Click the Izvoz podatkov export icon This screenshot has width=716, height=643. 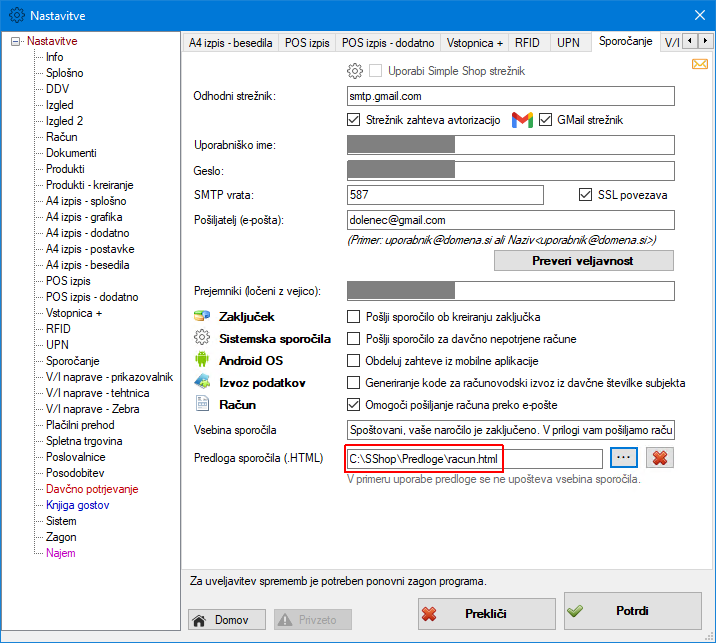pyautogui.click(x=201, y=383)
